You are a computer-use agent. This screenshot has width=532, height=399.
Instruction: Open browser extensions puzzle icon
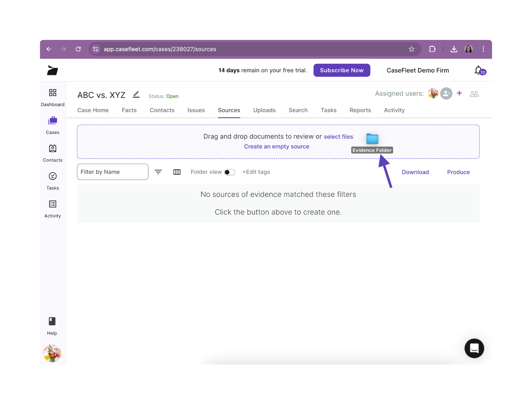432,49
